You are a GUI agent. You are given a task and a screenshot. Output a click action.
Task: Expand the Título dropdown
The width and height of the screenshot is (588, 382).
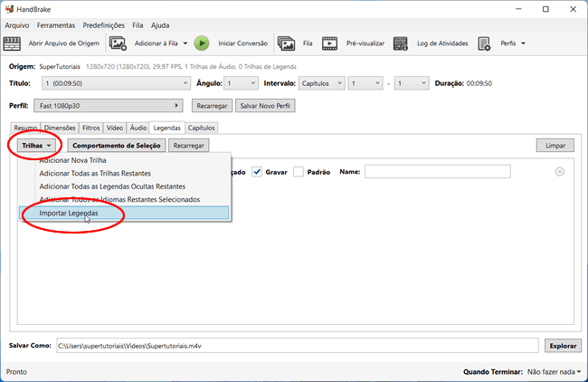click(x=110, y=82)
